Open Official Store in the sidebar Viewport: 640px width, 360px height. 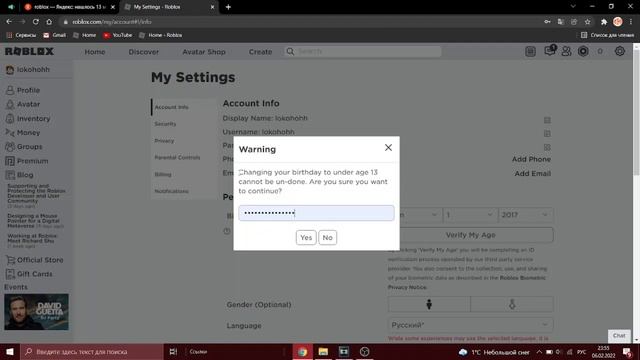coord(34,260)
